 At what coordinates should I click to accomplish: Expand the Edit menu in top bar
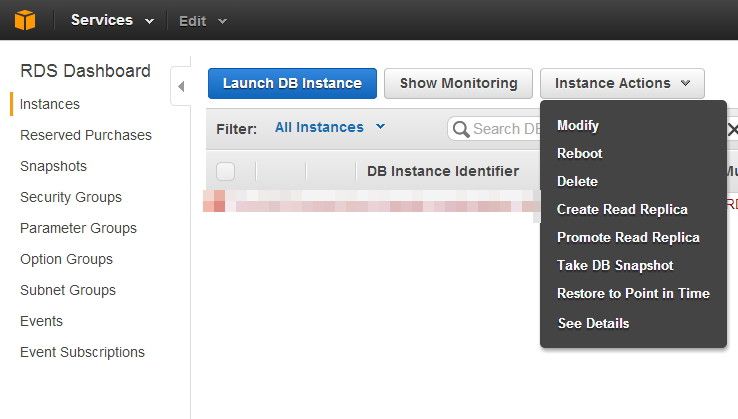[203, 20]
